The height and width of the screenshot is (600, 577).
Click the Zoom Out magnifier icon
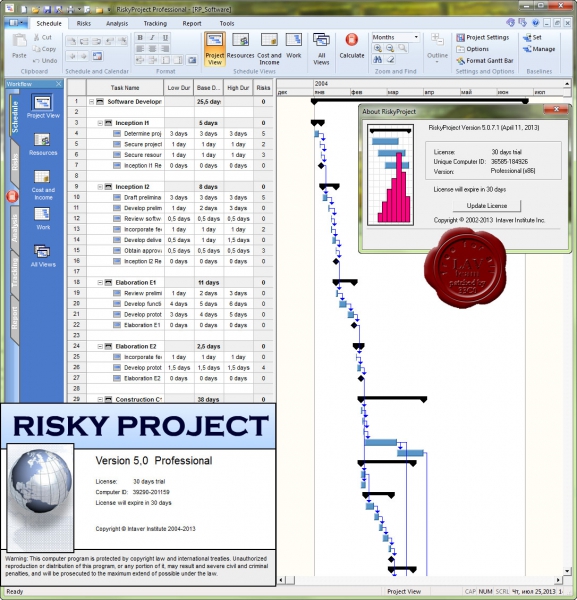click(x=390, y=48)
